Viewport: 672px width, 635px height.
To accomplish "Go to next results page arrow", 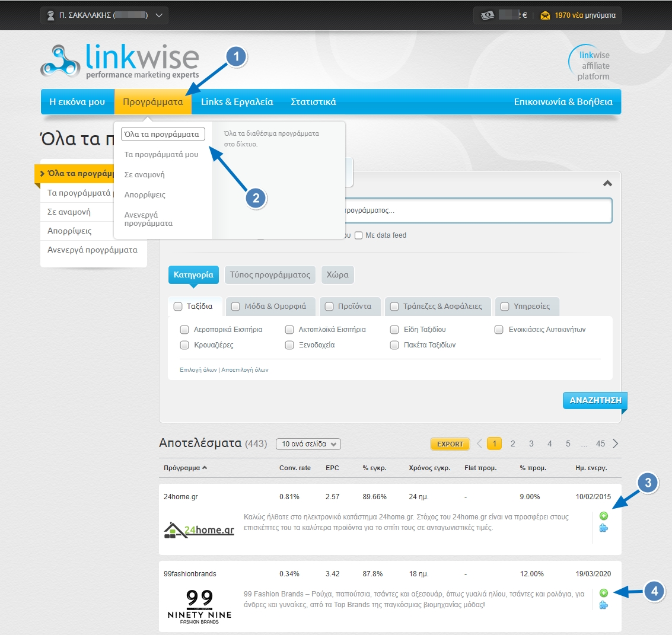I will click(615, 443).
